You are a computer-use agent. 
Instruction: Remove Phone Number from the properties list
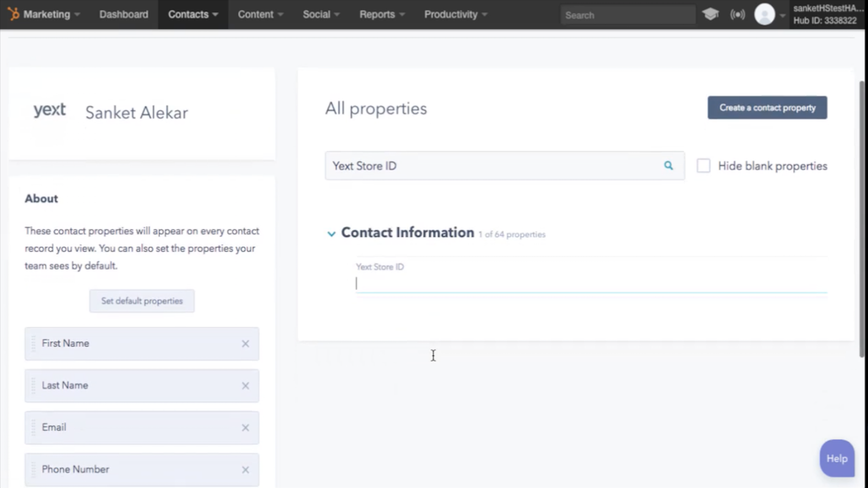click(x=245, y=470)
